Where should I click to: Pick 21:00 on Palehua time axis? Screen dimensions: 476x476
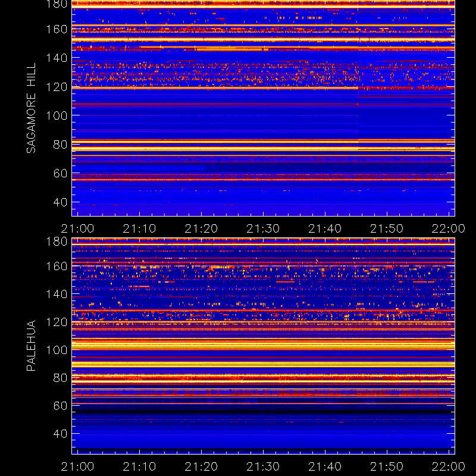[77, 466]
